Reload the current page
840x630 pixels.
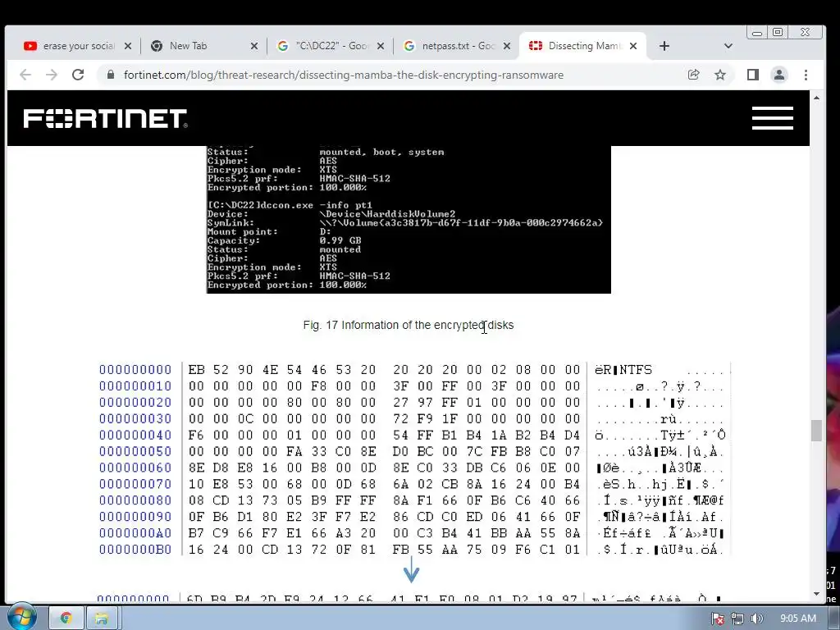tap(78, 75)
